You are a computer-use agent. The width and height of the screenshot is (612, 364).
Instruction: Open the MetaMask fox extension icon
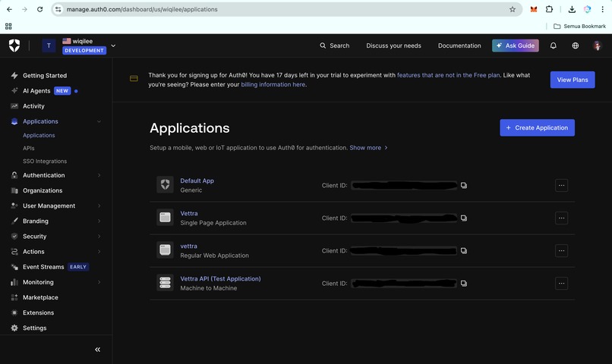[534, 9]
